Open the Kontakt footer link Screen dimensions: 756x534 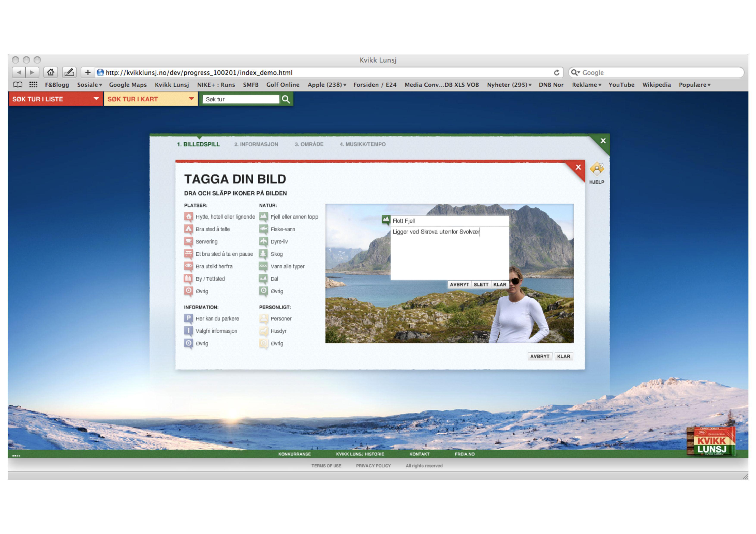[419, 454]
